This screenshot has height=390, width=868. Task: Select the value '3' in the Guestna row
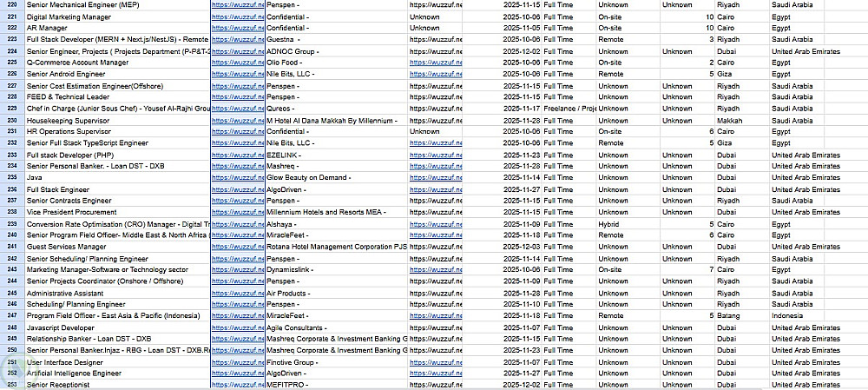click(x=687, y=39)
